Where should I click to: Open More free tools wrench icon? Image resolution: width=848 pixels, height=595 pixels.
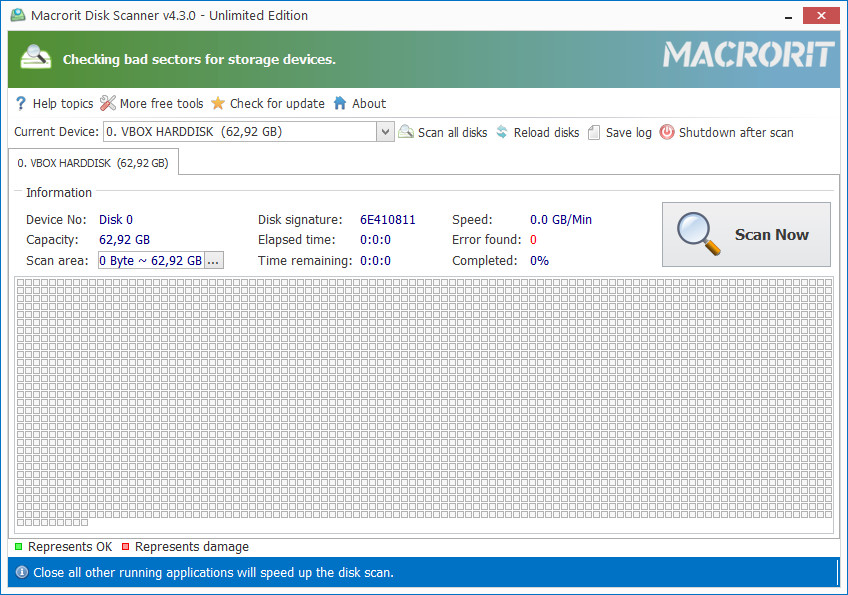[108, 104]
